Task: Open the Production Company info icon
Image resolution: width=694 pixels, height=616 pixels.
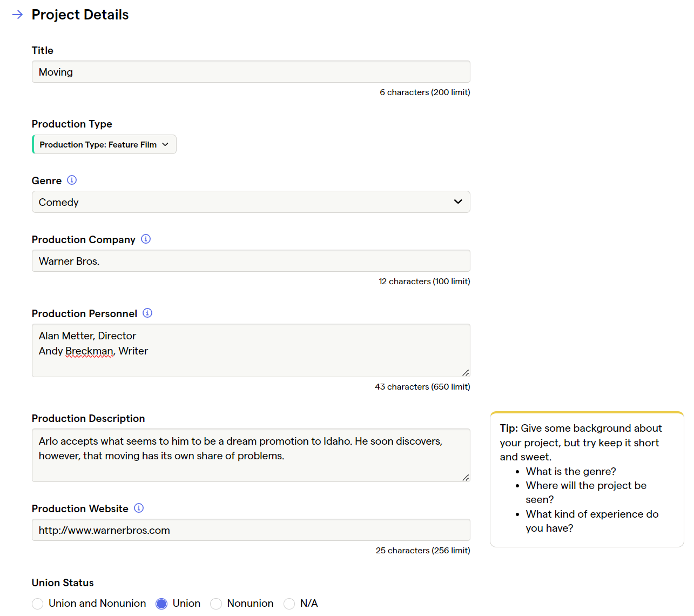Action: (146, 239)
